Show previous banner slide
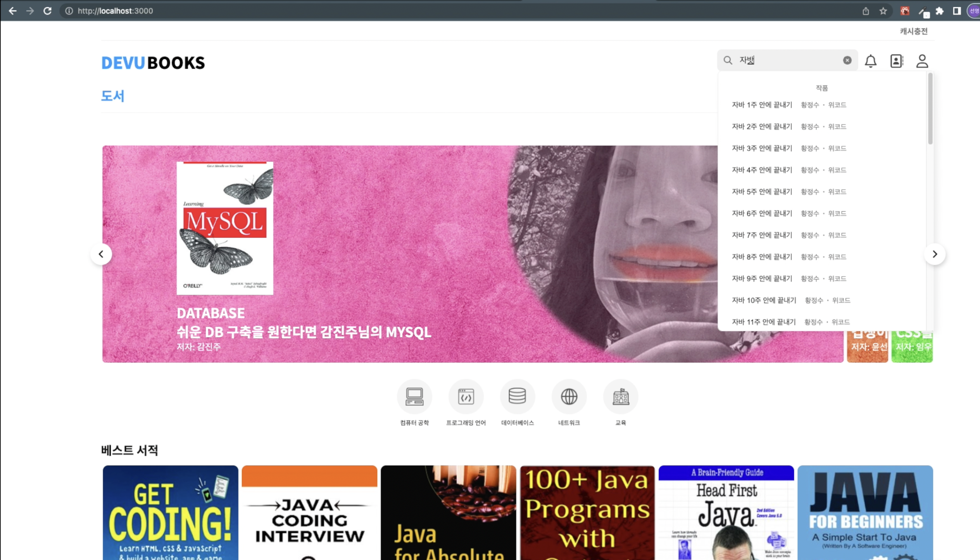 pos(101,254)
